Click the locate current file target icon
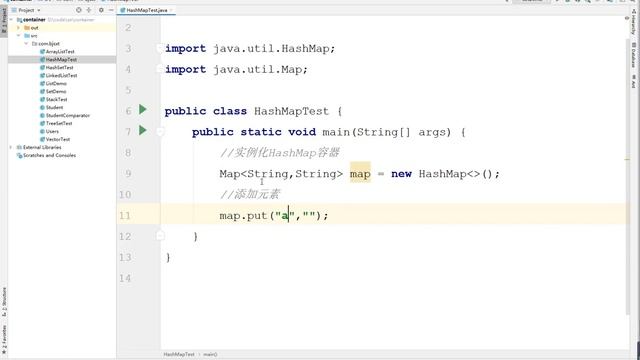The height and width of the screenshot is (360, 640). [x=79, y=10]
